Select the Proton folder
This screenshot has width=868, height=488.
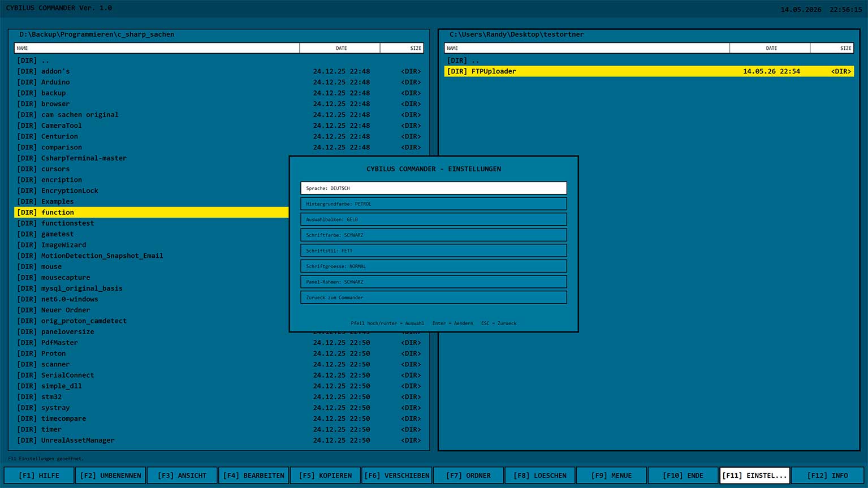pos(219,353)
